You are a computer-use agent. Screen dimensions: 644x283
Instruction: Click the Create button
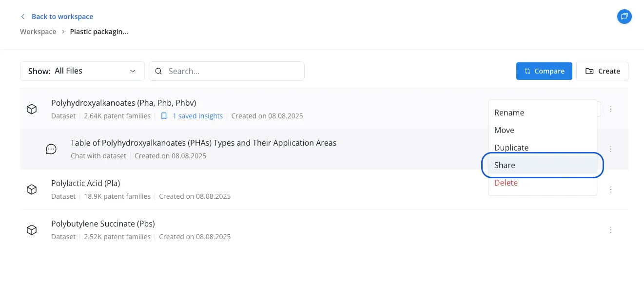point(602,71)
